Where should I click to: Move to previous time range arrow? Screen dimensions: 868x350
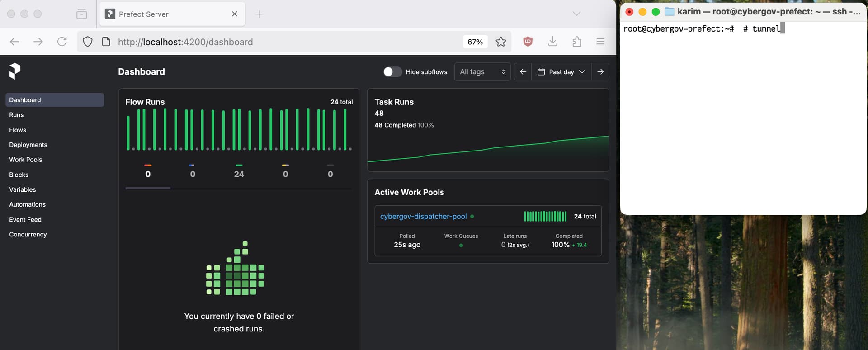[x=523, y=72]
